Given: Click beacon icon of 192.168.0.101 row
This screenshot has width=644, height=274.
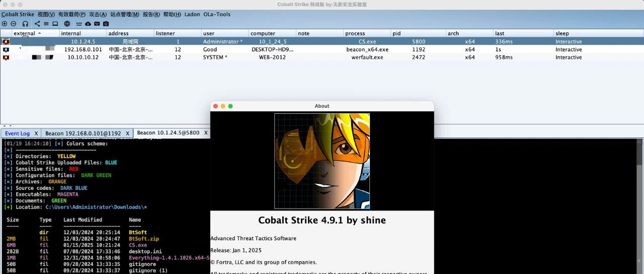Looking at the screenshot, I should (6, 50).
